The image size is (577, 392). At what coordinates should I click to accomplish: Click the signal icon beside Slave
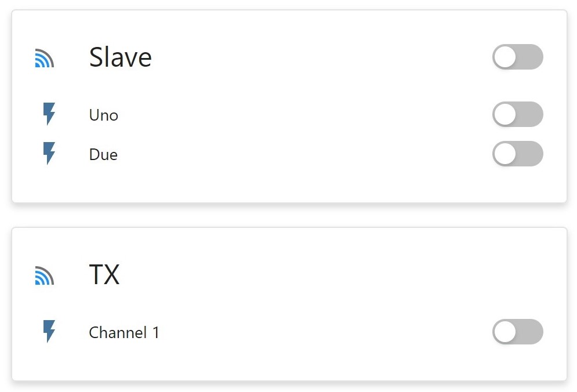[44, 59]
